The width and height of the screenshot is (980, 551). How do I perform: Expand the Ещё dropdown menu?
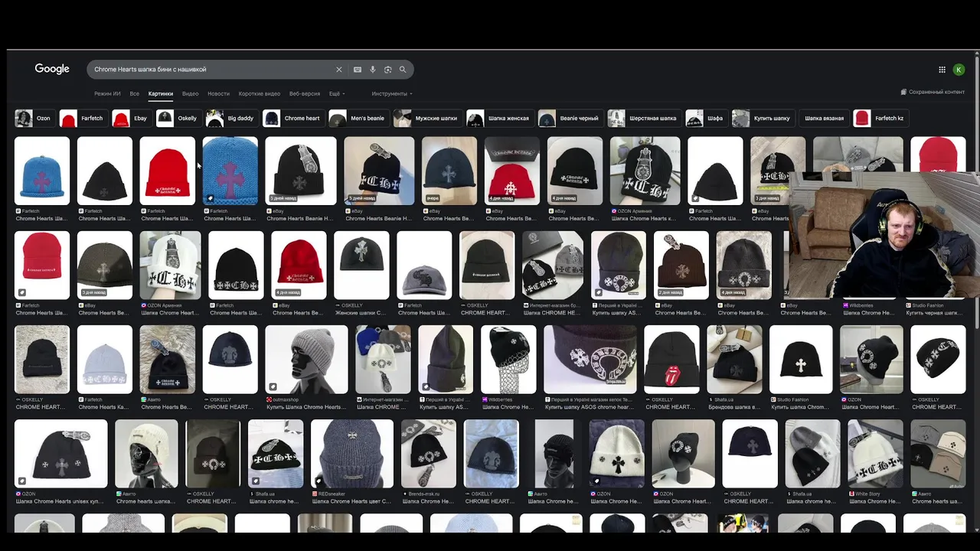click(x=337, y=93)
